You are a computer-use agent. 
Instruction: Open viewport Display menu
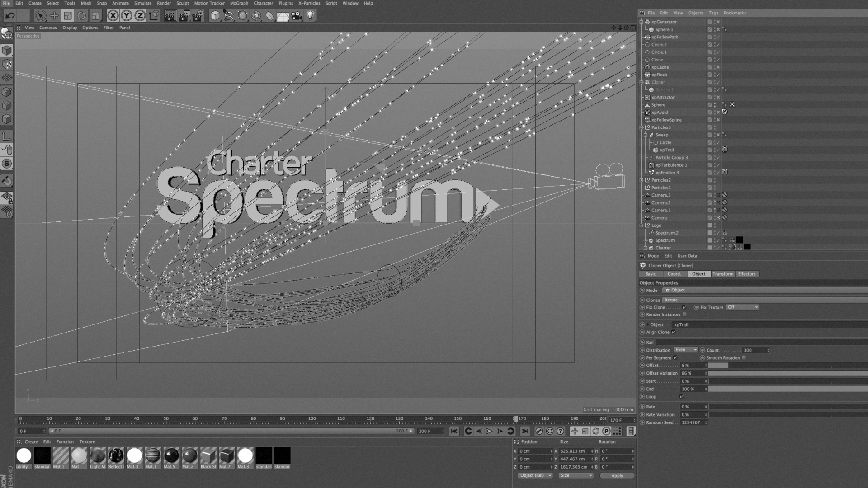click(70, 28)
